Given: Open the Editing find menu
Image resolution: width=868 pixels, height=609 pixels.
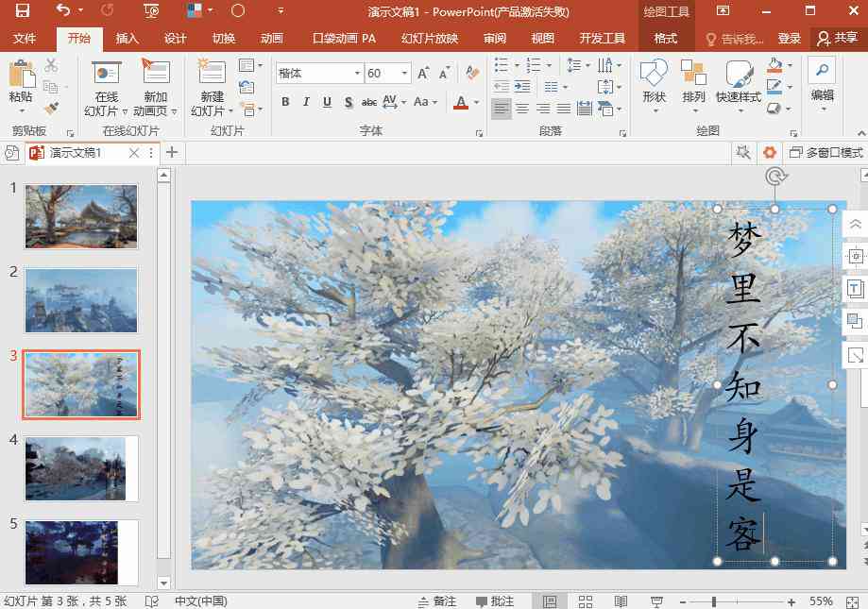Looking at the screenshot, I should (x=822, y=83).
